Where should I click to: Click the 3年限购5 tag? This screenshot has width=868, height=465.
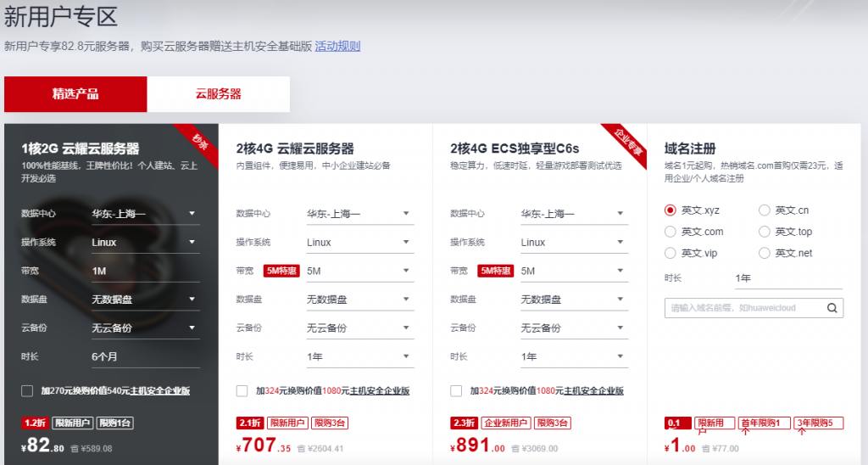818,423
